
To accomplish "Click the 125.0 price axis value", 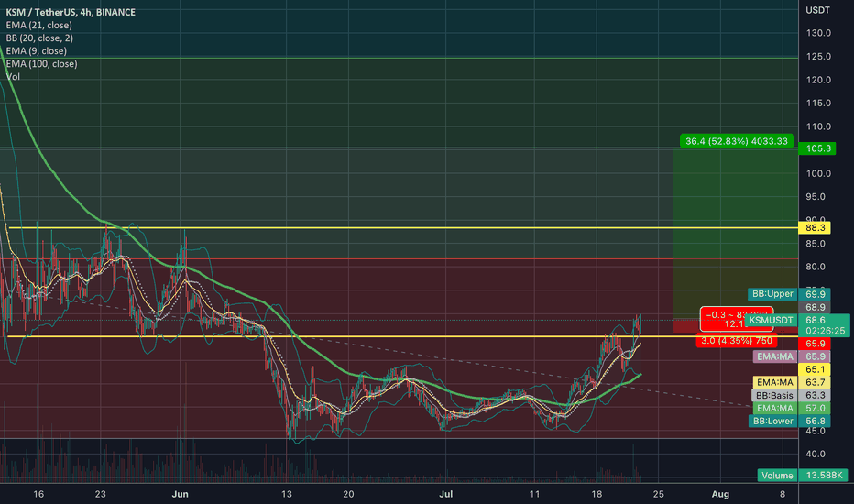I will tap(818, 57).
